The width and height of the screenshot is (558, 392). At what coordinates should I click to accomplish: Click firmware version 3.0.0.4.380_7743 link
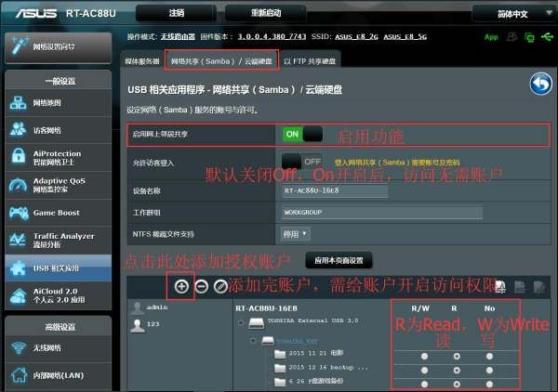[272, 36]
